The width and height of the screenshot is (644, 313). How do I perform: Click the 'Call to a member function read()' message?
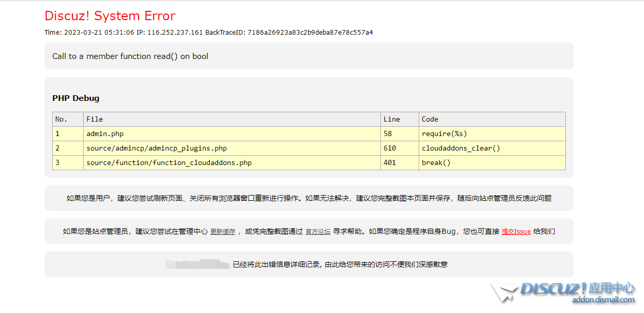tap(130, 56)
